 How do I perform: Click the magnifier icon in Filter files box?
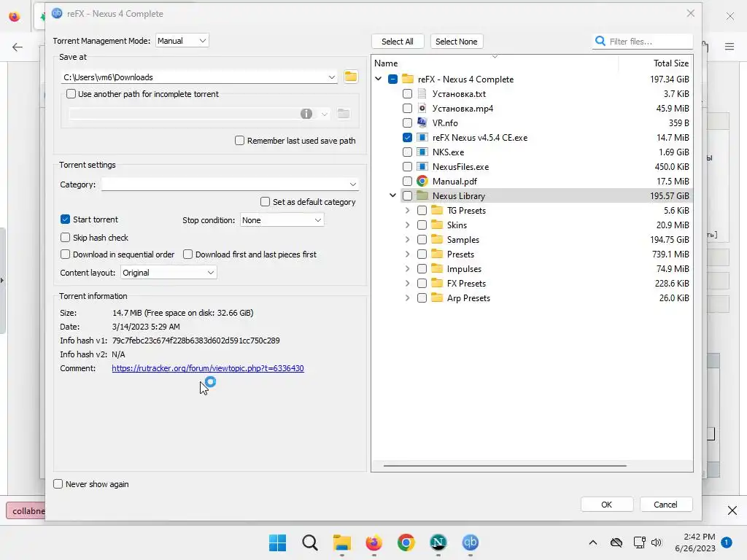tap(600, 42)
